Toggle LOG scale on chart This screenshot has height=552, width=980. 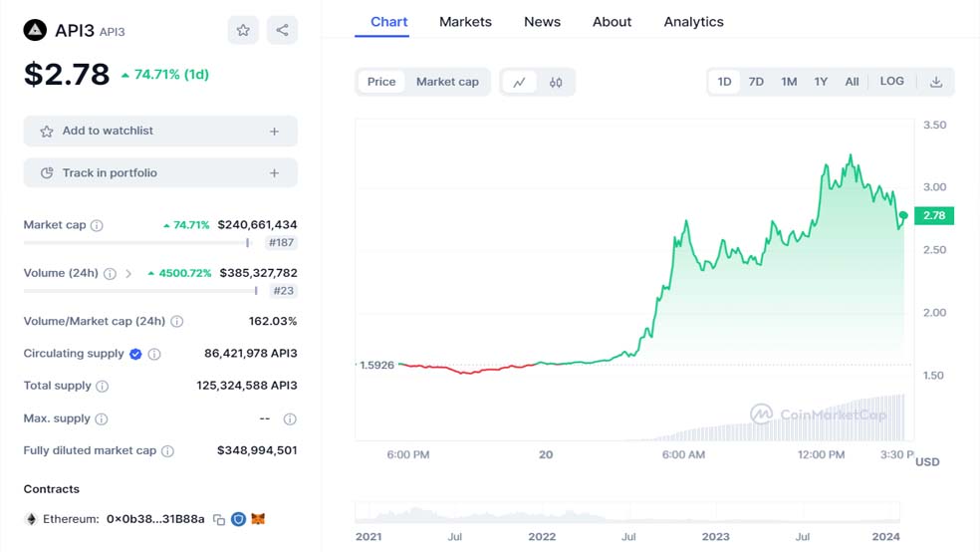pyautogui.click(x=892, y=82)
